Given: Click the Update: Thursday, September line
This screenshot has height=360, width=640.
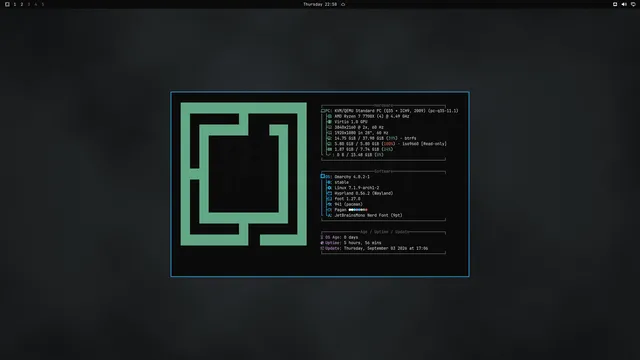Looking at the screenshot, I should tap(374, 248).
